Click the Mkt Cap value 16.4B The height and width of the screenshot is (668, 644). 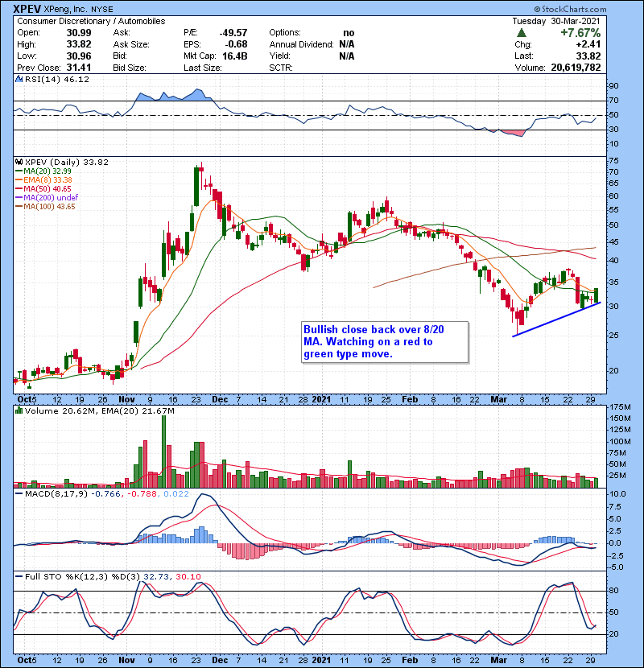coord(234,56)
